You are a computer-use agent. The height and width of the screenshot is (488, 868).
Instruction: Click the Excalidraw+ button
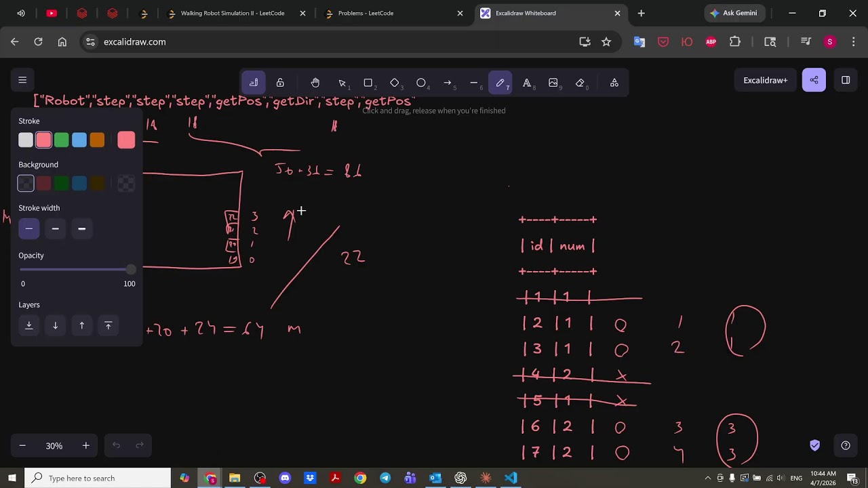[x=766, y=80]
